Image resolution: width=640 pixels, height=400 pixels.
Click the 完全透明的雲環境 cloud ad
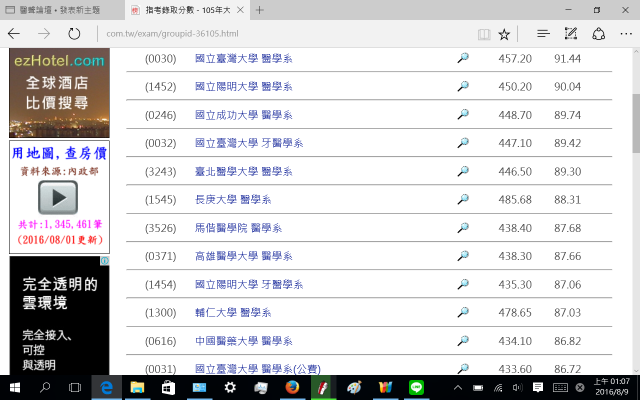pyautogui.click(x=59, y=316)
